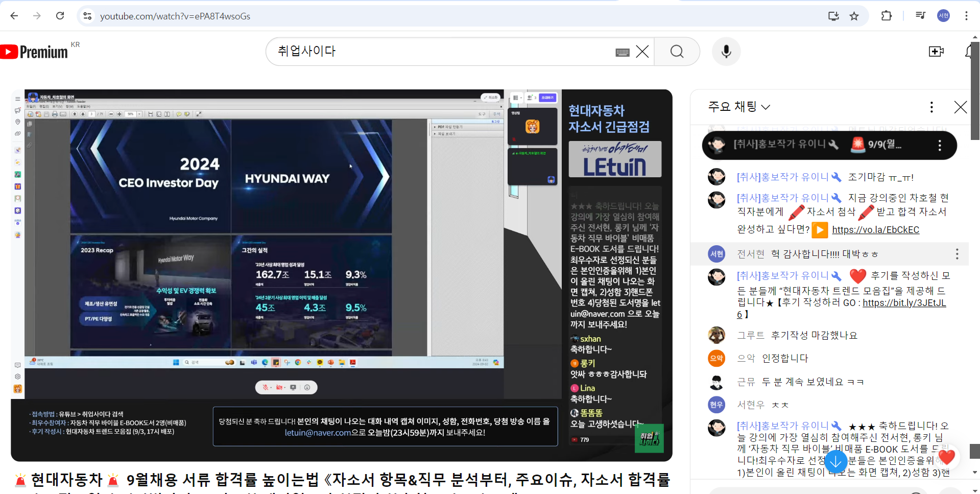Open the Create video icon
The image size is (980, 494).
tap(936, 52)
